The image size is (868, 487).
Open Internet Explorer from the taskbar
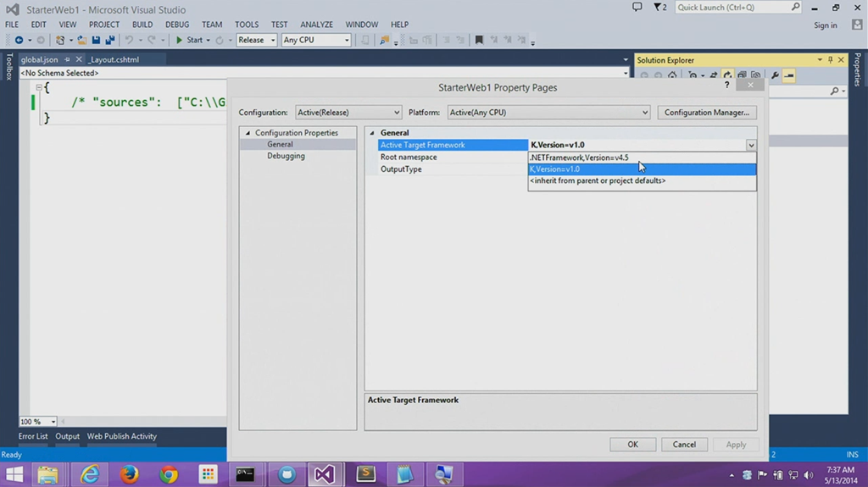point(89,474)
